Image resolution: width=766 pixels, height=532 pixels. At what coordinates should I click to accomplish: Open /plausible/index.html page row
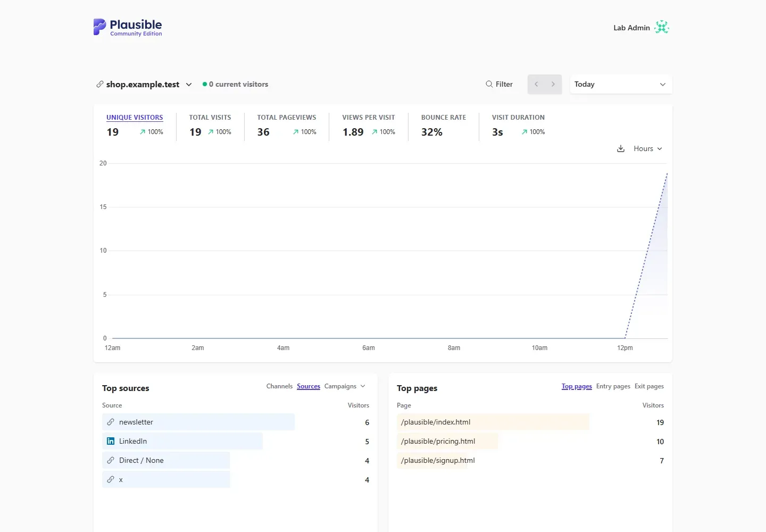pyautogui.click(x=530, y=422)
